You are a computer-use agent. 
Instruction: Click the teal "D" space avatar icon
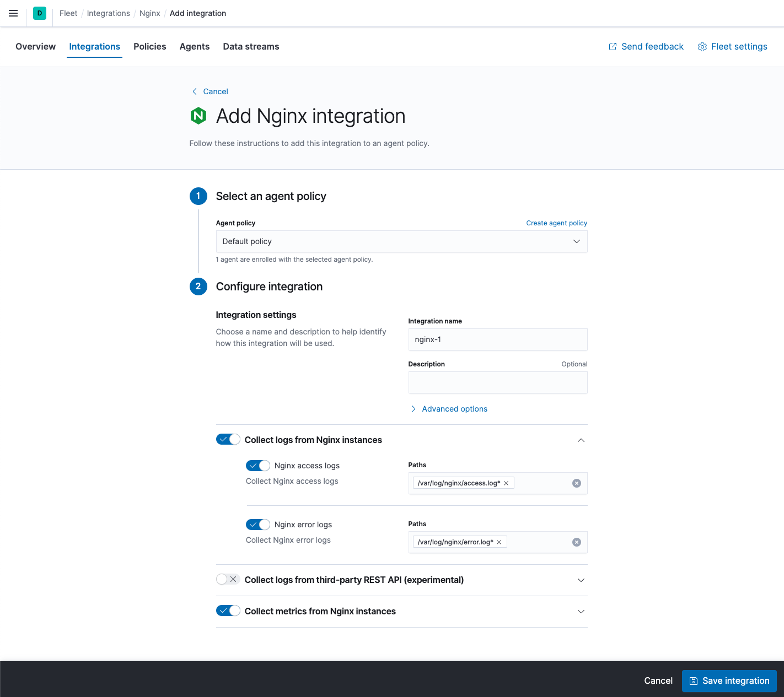(x=39, y=13)
